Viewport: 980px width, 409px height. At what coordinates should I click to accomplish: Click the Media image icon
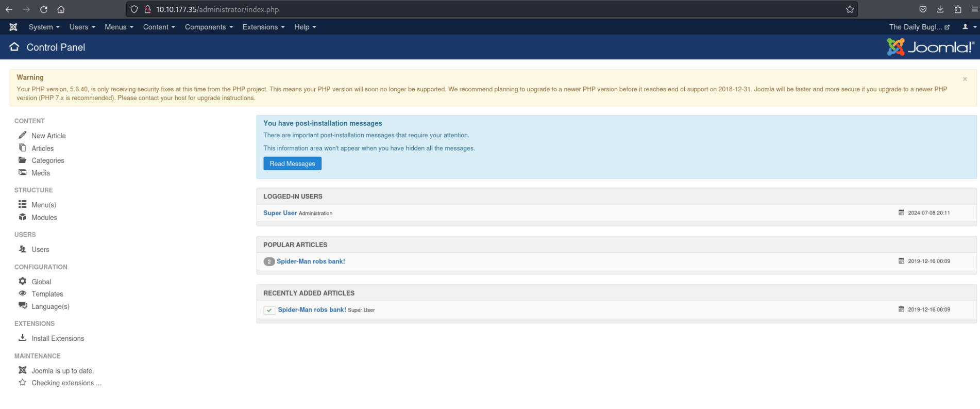click(x=23, y=172)
